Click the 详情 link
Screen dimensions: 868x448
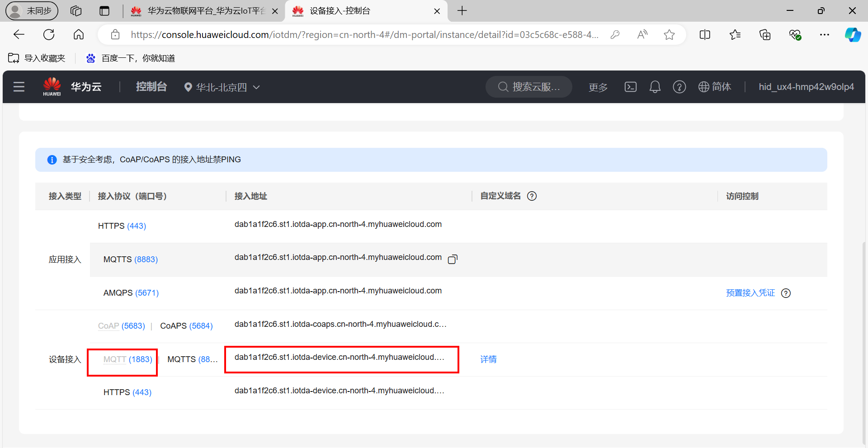point(488,359)
